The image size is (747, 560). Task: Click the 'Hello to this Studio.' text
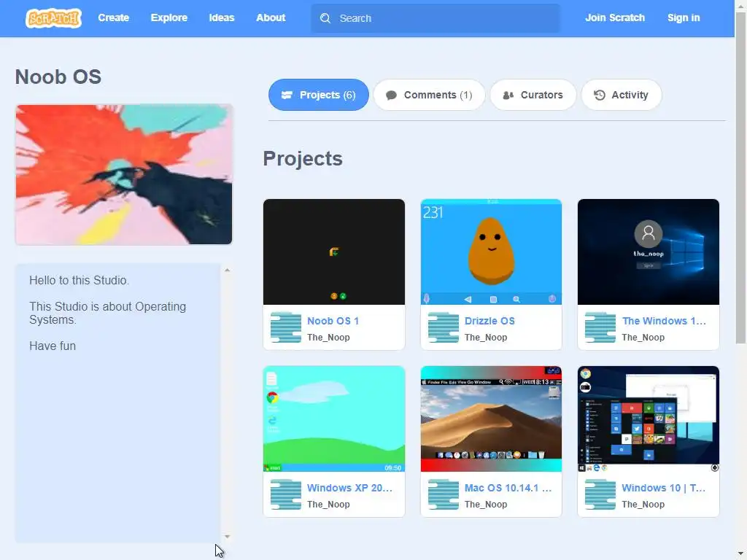pos(79,280)
